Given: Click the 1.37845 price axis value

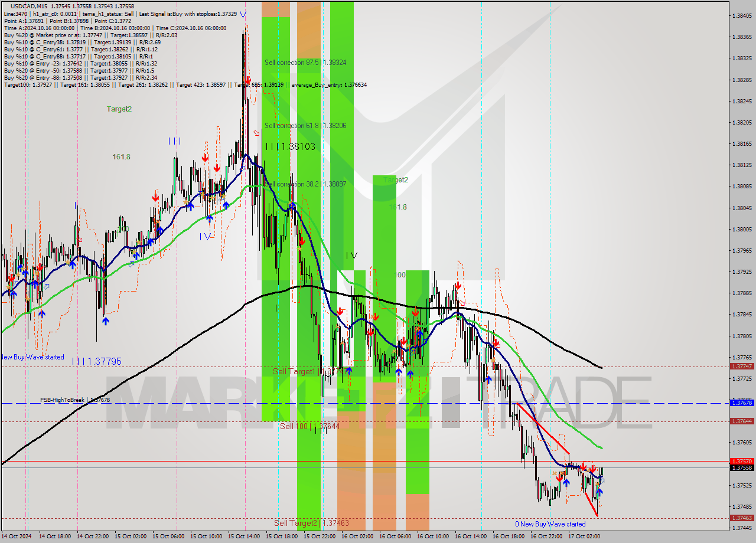Looking at the screenshot, I should (742, 314).
